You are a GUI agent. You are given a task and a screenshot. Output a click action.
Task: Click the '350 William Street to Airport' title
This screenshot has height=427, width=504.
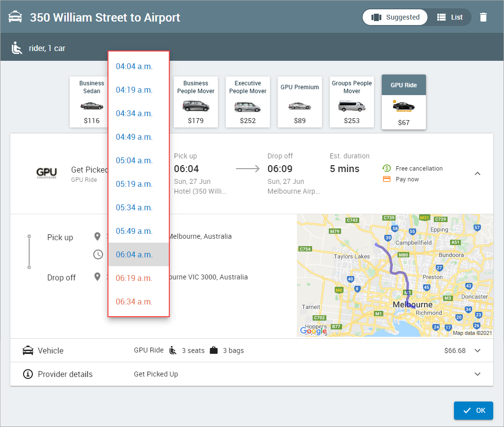click(x=105, y=17)
